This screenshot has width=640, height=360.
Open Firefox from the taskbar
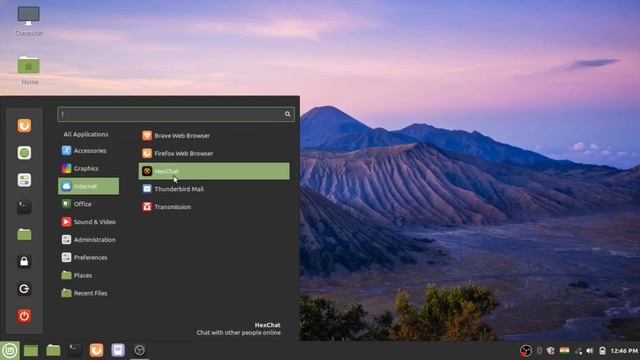[96, 350]
